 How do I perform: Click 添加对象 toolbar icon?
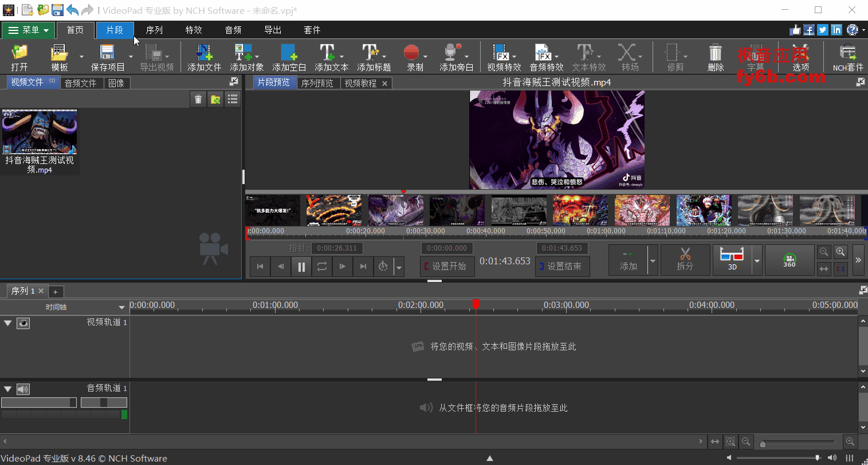coord(246,57)
